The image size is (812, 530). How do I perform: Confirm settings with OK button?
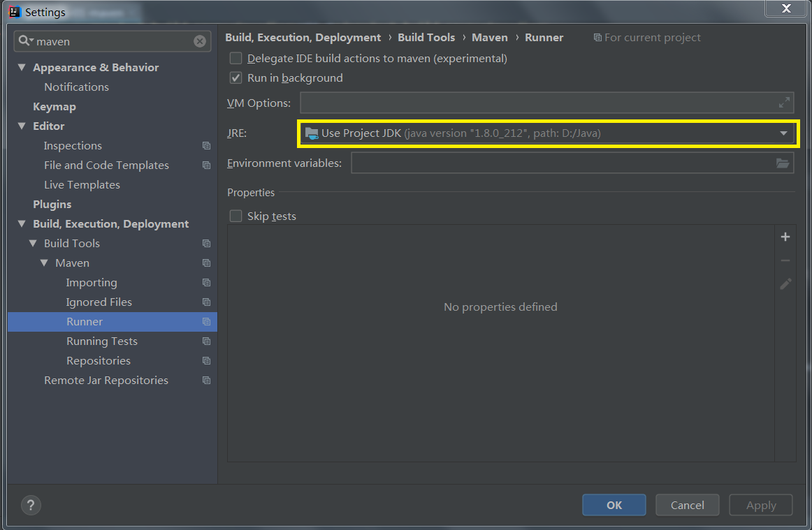coord(614,505)
